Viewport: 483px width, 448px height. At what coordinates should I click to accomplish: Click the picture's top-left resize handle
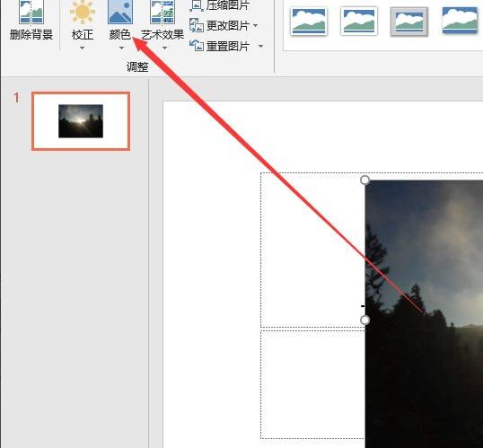pyautogui.click(x=365, y=180)
